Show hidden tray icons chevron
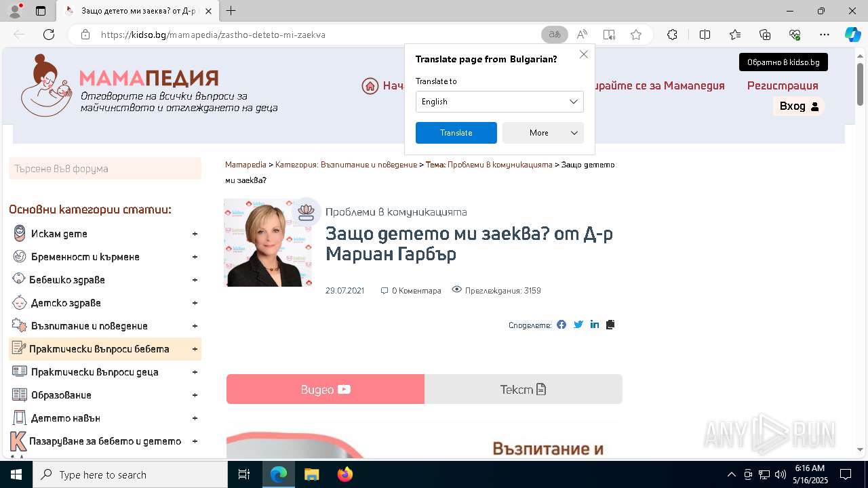 pyautogui.click(x=731, y=474)
